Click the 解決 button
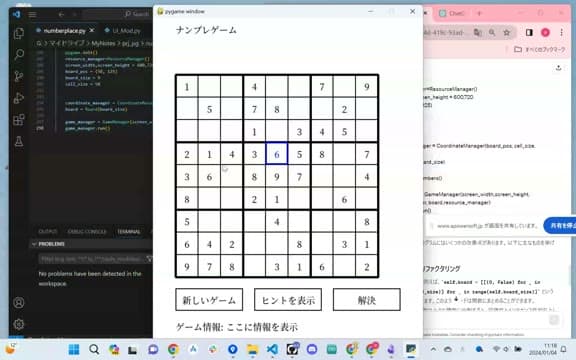 point(367,300)
